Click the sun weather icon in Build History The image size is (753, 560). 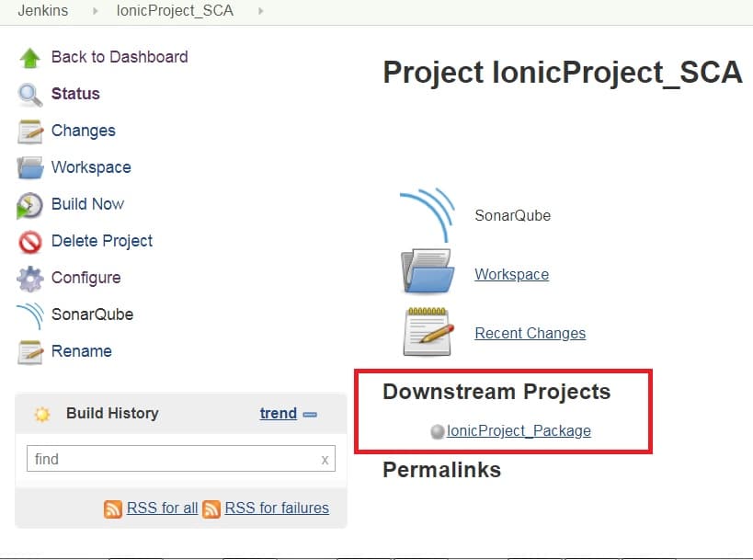click(x=41, y=414)
